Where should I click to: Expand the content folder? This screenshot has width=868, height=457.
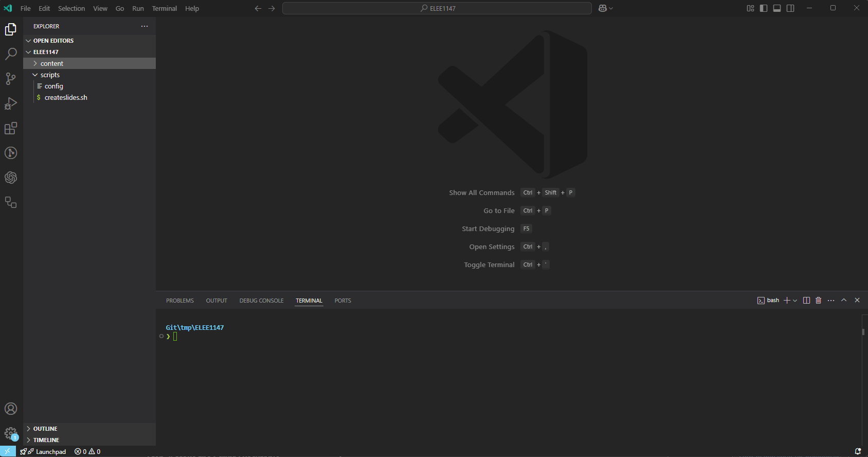[52, 63]
